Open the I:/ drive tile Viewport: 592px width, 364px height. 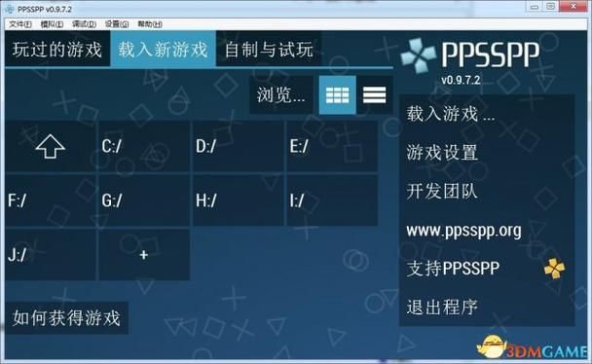(x=332, y=200)
